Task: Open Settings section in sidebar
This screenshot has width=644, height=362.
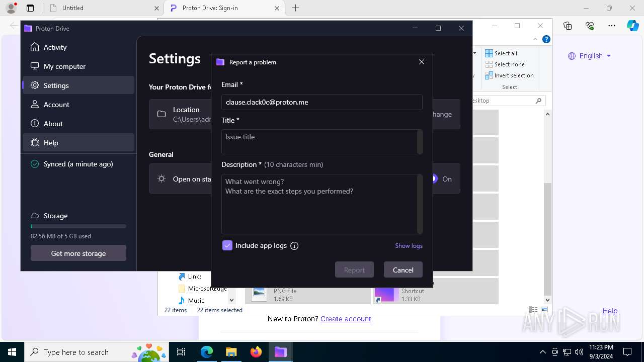Action: (78, 85)
